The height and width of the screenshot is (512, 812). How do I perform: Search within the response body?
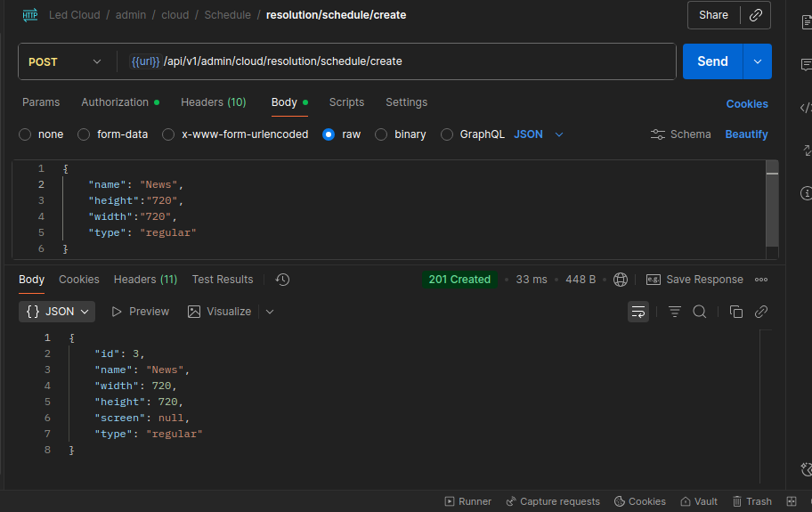coord(700,312)
